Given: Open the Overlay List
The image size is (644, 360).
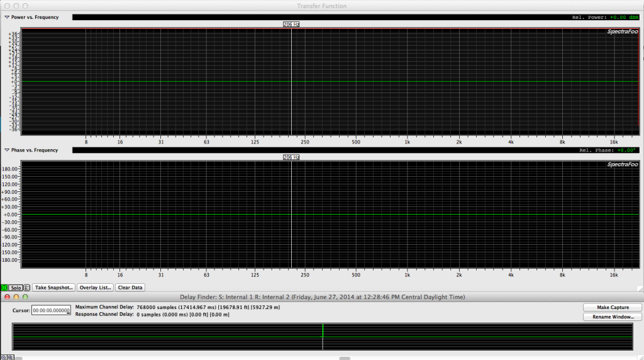Looking at the screenshot, I should pos(96,288).
